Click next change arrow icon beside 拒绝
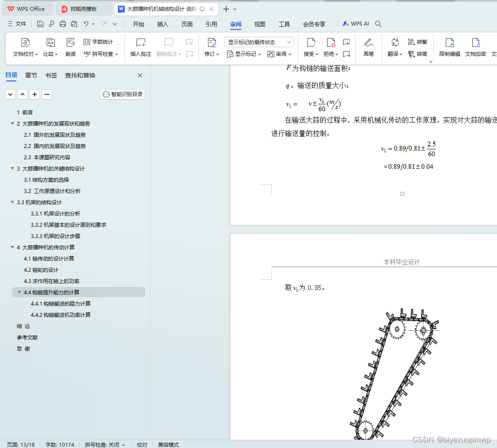 [347, 54]
